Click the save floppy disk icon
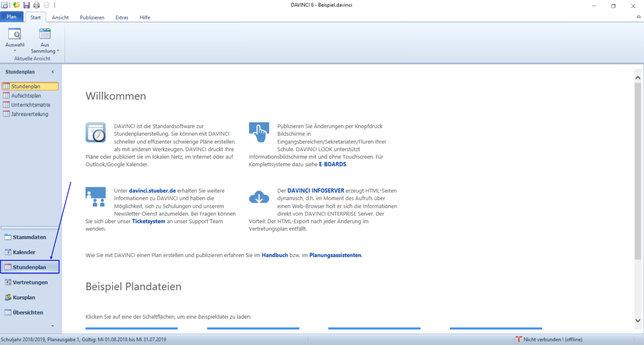644x345 pixels. click(x=26, y=5)
